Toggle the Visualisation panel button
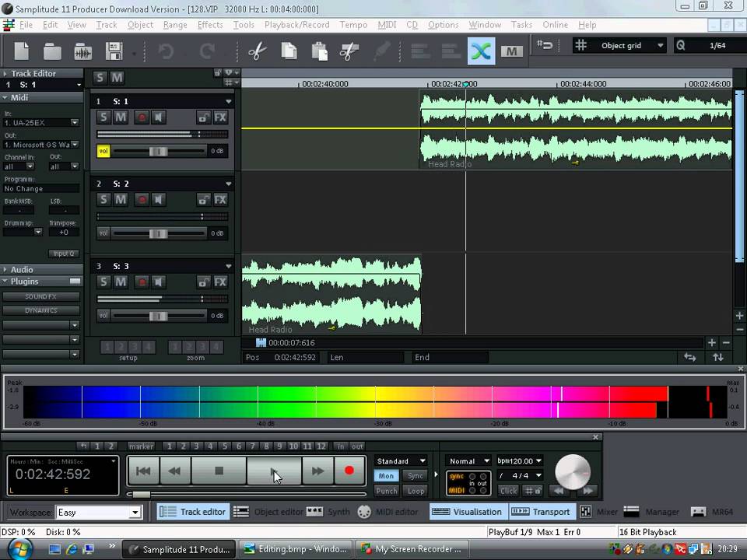This screenshot has width=747, height=560. pyautogui.click(x=467, y=512)
